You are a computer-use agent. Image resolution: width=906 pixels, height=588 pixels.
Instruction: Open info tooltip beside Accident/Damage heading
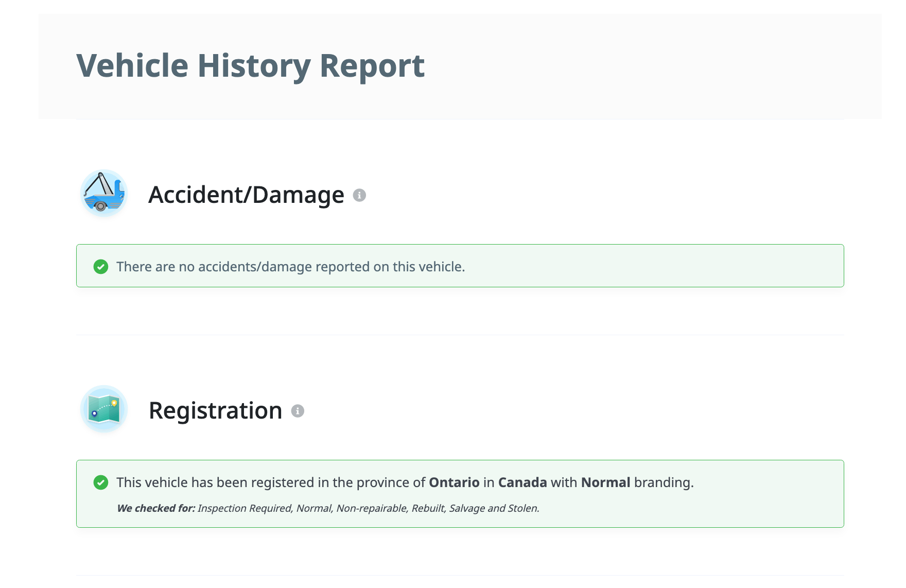coord(359,195)
